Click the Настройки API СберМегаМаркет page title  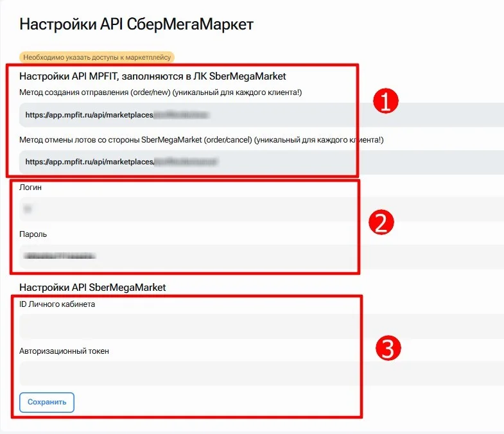pos(137,24)
